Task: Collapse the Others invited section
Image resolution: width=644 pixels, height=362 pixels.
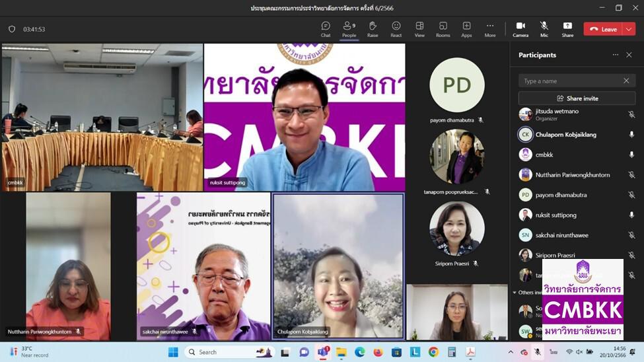Action: (x=515, y=293)
